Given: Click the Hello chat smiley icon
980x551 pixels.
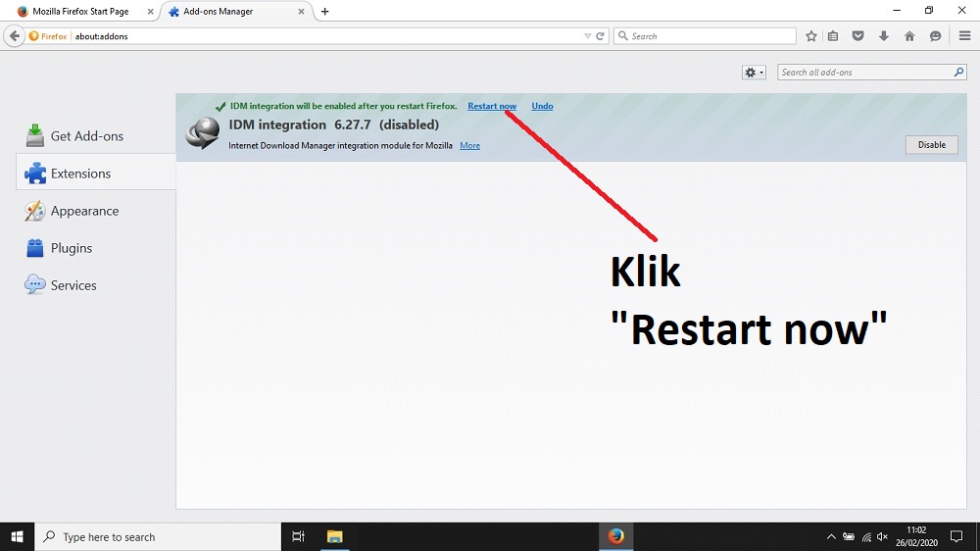Looking at the screenshot, I should coord(936,36).
